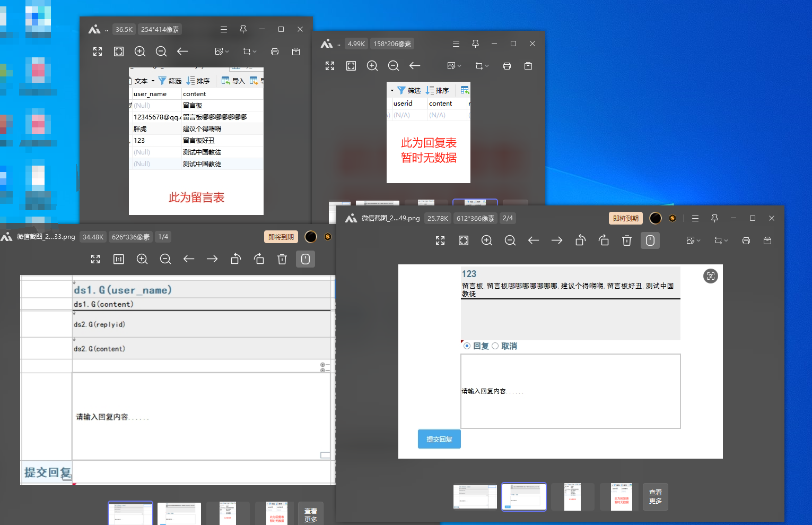812x525 pixels.
Task: Zoom out in the 254*414 viewer window
Action: [x=161, y=51]
